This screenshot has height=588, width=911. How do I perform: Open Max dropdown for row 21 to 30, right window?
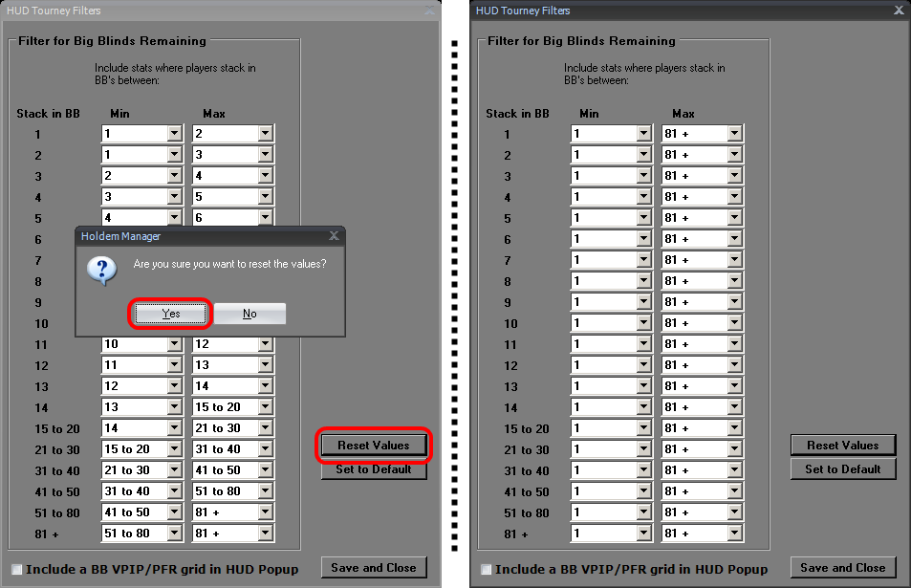pyautogui.click(x=735, y=449)
